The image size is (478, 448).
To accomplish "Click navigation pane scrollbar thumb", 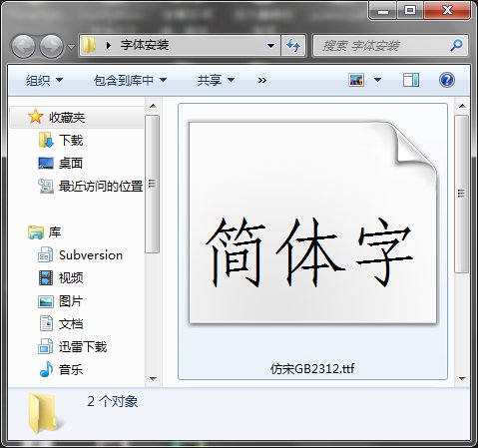I will click(153, 184).
